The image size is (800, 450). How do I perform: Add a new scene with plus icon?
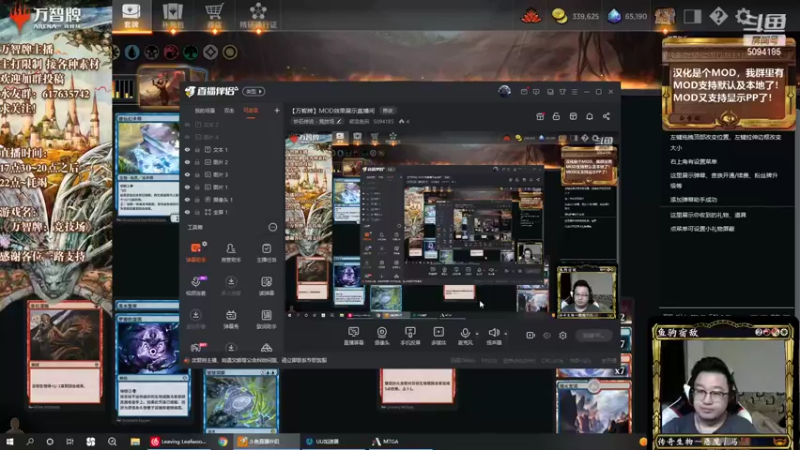pos(277,111)
